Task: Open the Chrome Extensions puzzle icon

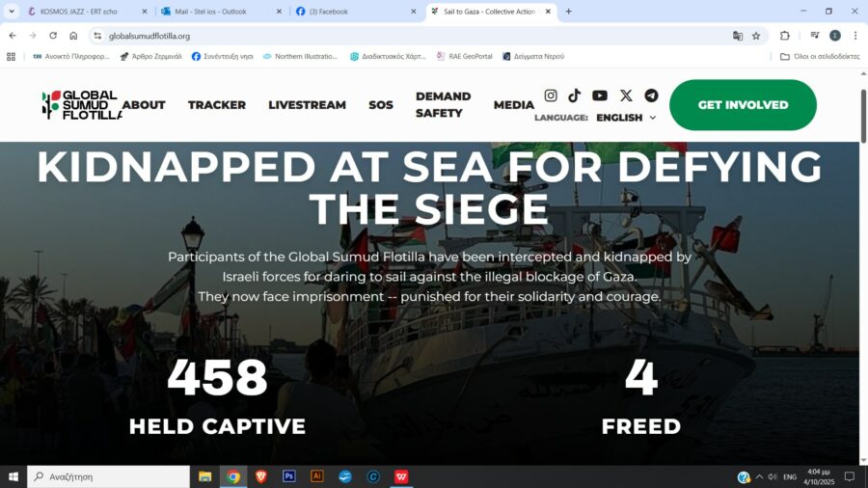Action: tap(784, 36)
